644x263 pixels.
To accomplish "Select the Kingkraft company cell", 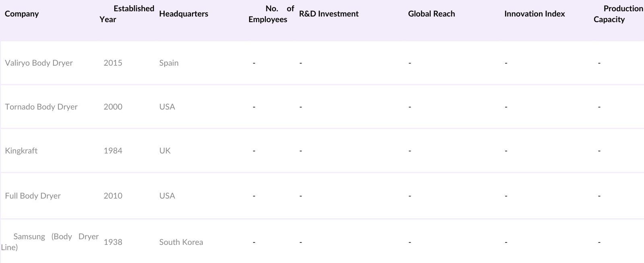I will point(21,151).
